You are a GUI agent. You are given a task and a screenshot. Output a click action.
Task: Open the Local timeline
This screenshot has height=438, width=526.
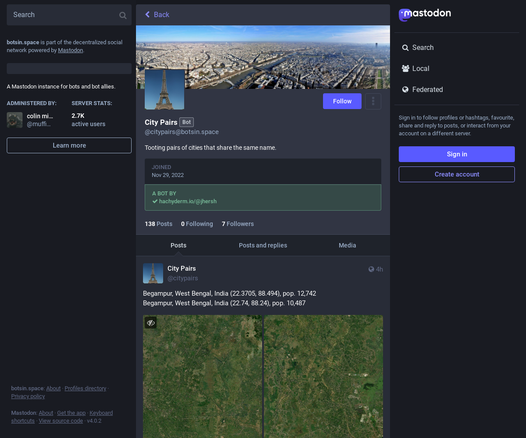[415, 68]
